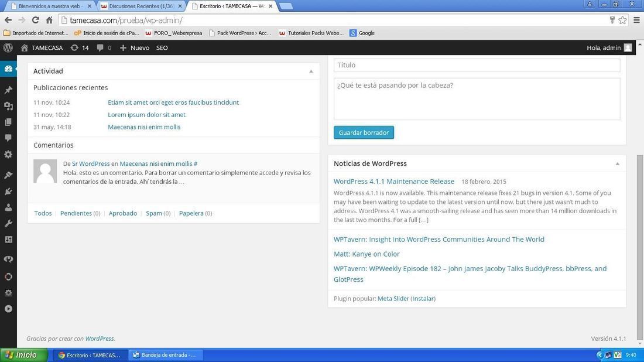Click the network connection tray icon
644x362 pixels.
coord(608,355)
